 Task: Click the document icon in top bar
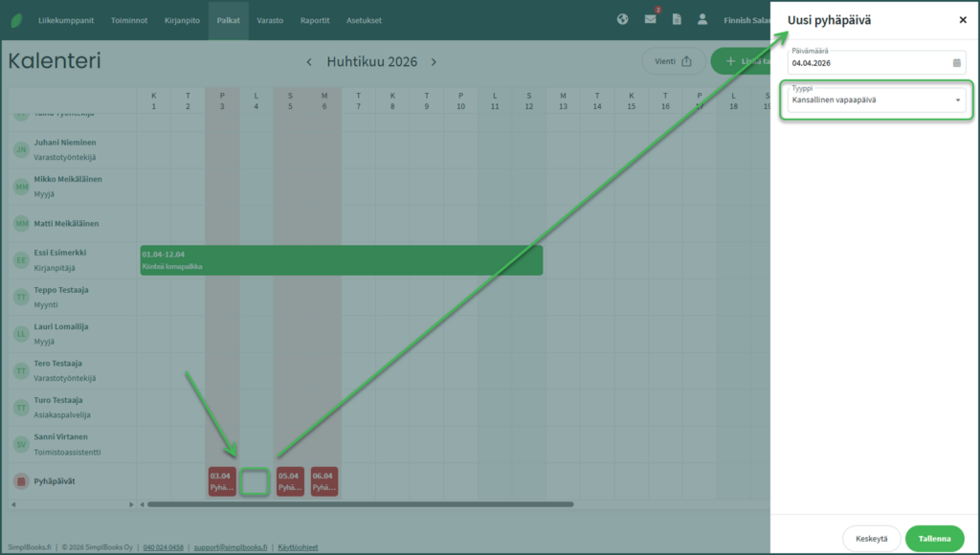[x=677, y=19]
